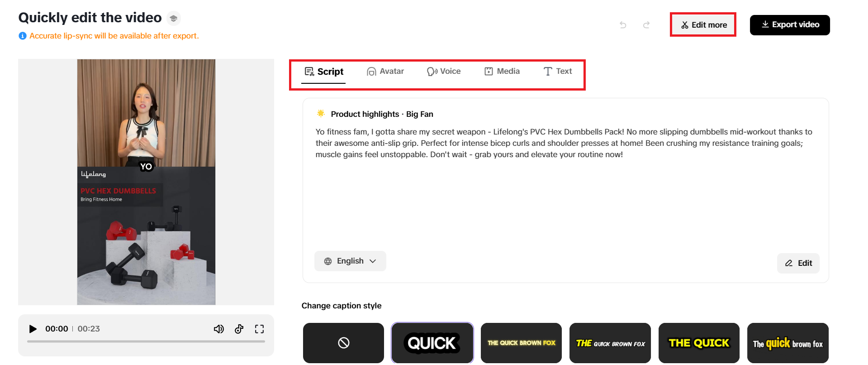
Task: Open the English language dropdown
Action: coord(350,261)
